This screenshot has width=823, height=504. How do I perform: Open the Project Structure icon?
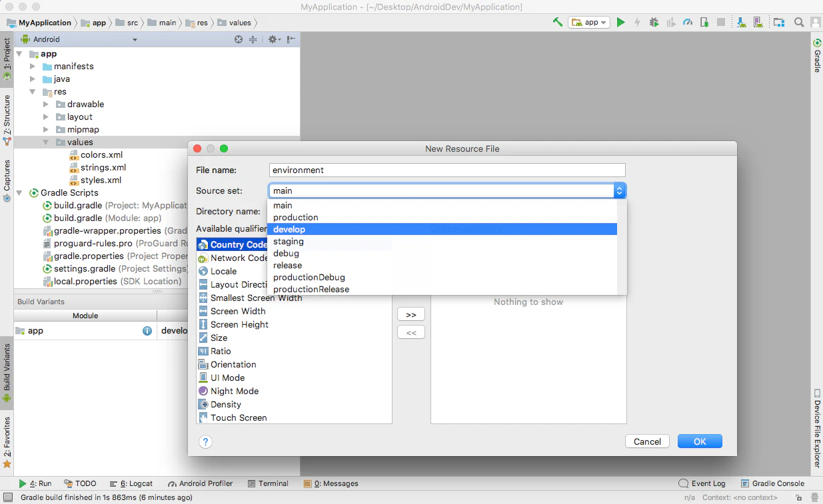pyautogui.click(x=779, y=22)
